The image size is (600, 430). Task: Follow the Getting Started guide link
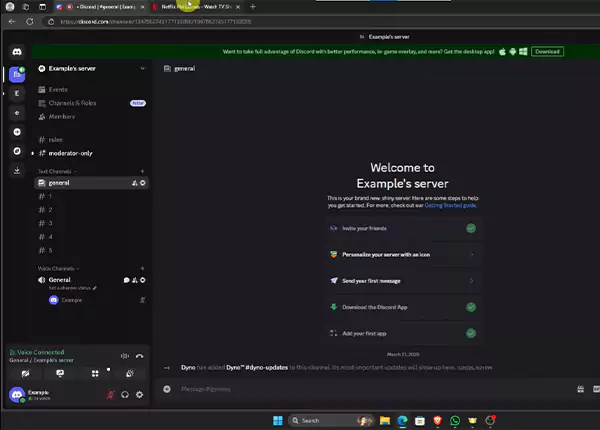coord(450,205)
